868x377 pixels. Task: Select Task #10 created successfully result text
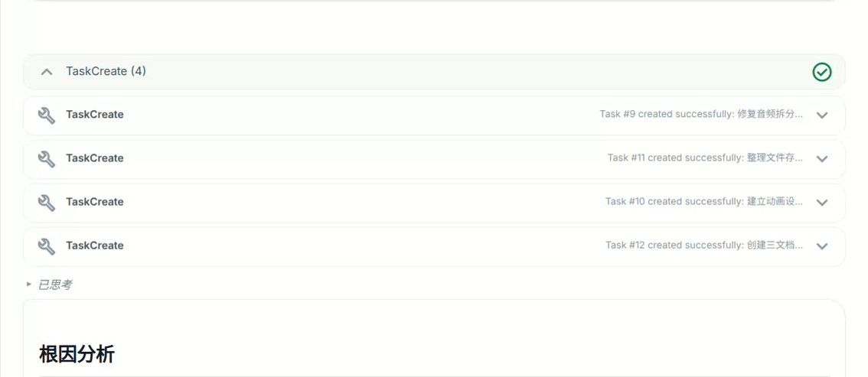coord(703,202)
